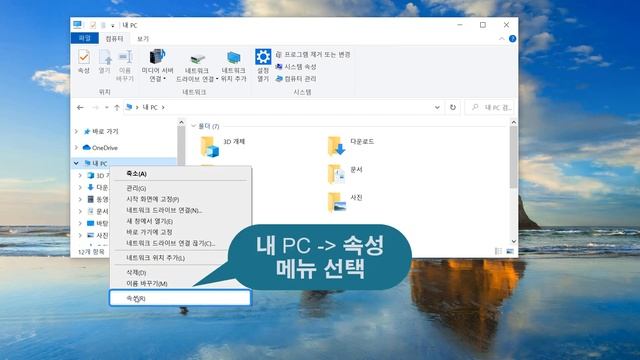
Task: Switch to the 컴퓨터 ribbon tab
Action: point(114,39)
